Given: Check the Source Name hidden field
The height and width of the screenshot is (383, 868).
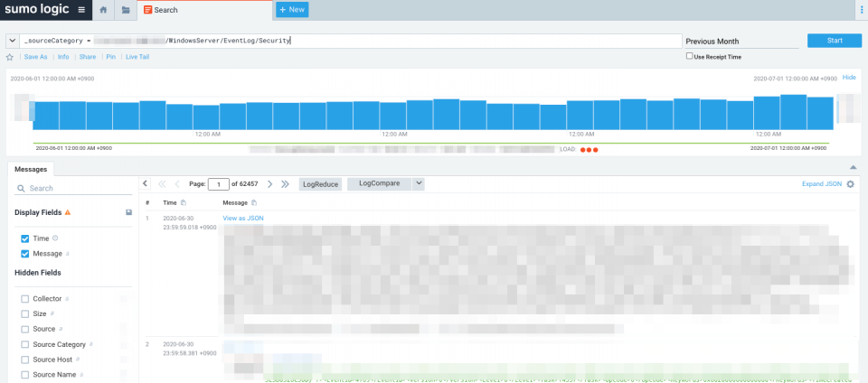Looking at the screenshot, I should pyautogui.click(x=25, y=375).
